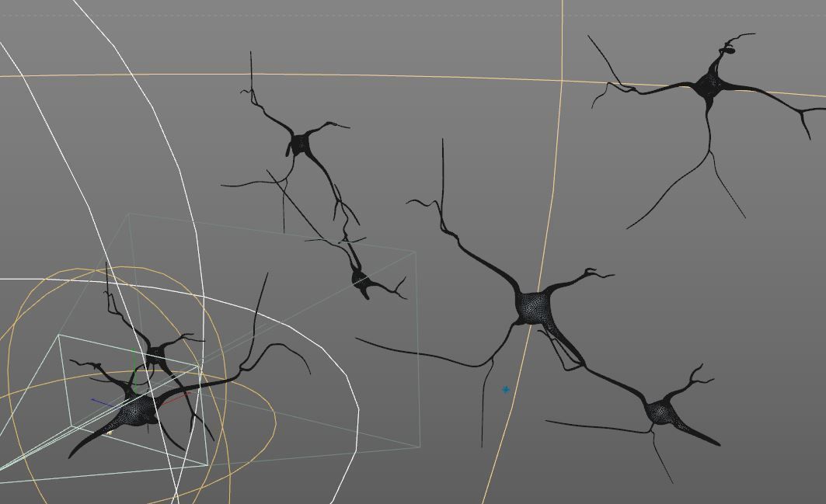The width and height of the screenshot is (826, 504).
Task: Select the neuron model in the top-right corner
Action: tap(709, 85)
